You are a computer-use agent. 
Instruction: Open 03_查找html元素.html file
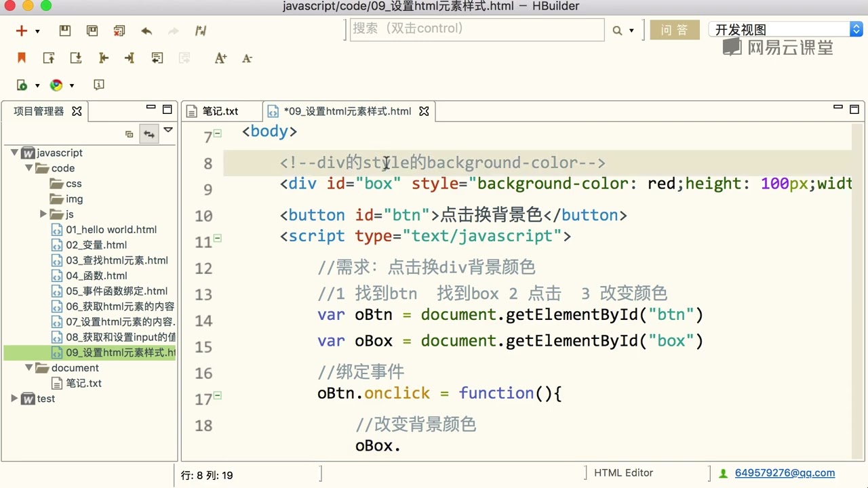pyautogui.click(x=110, y=260)
